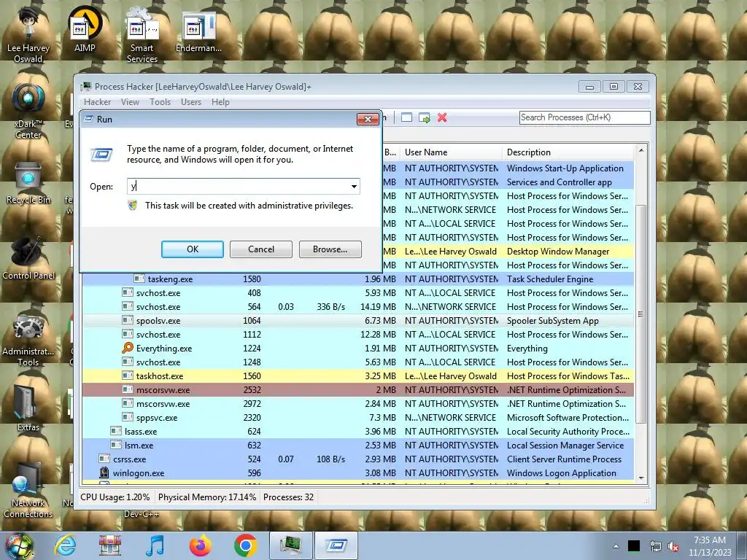Select the taskhost.exe process
Viewport: 747px width, 560px height.
tap(357, 376)
